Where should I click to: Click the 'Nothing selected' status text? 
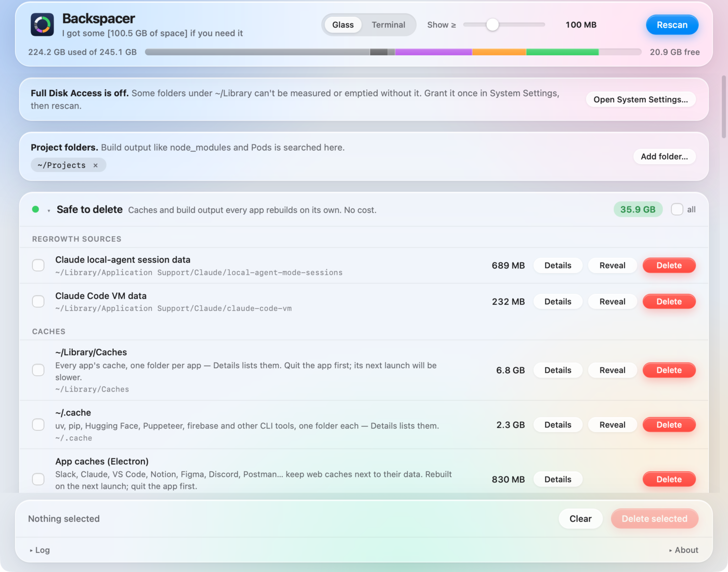pos(64,519)
